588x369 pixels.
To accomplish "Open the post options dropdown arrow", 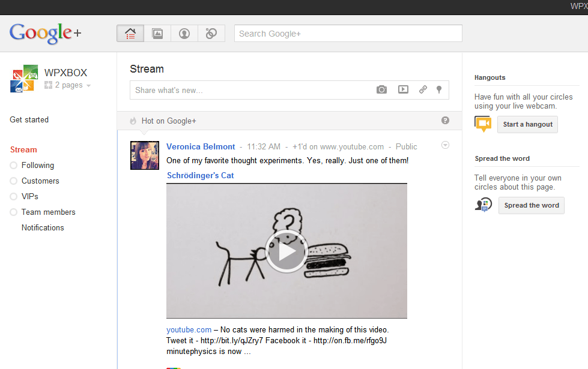I will click(x=445, y=145).
